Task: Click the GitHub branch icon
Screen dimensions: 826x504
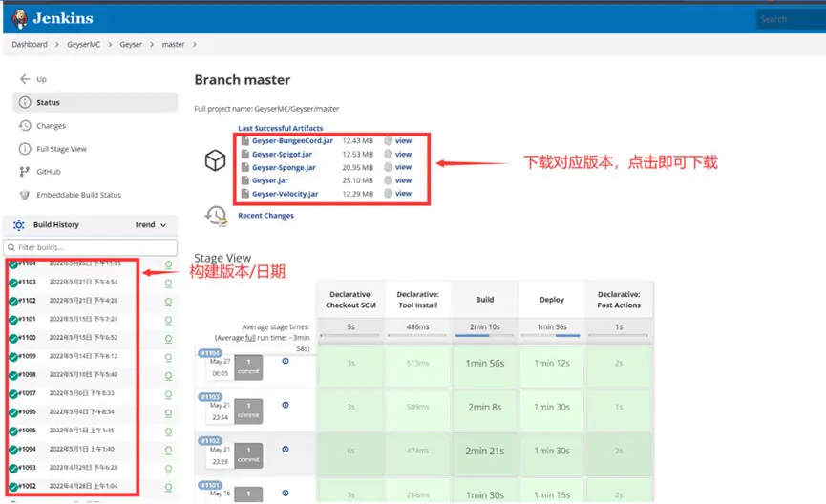Action: (24, 172)
